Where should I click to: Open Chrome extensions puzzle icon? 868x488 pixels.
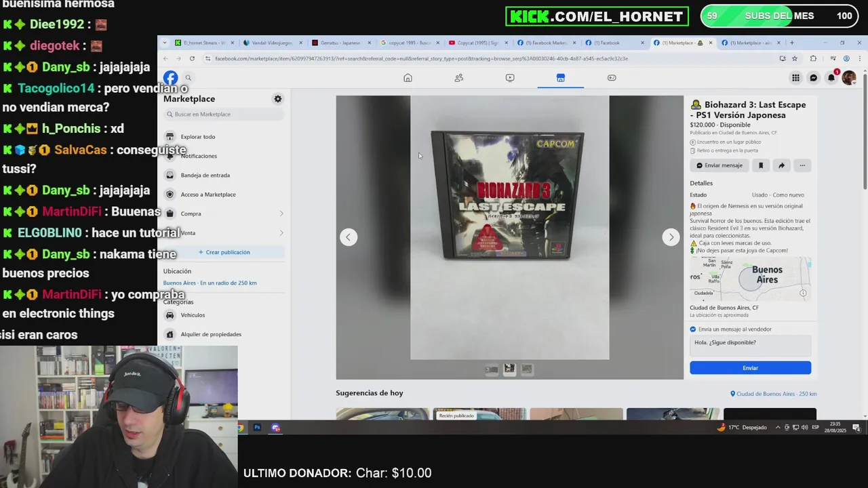point(813,58)
